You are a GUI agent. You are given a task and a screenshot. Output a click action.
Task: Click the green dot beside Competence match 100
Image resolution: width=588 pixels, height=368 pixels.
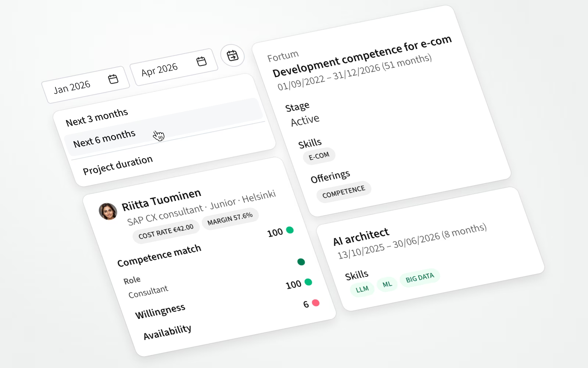tap(290, 230)
